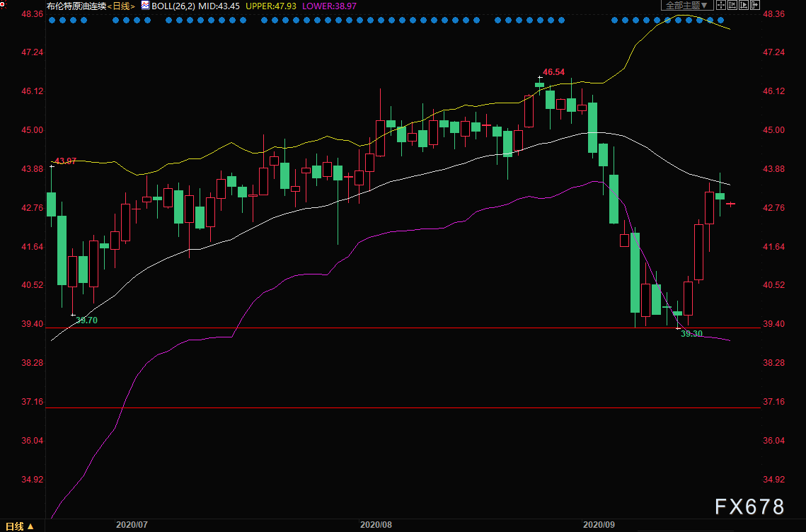Click the 39.70 low price label
The image size is (806, 532).
[x=86, y=320]
